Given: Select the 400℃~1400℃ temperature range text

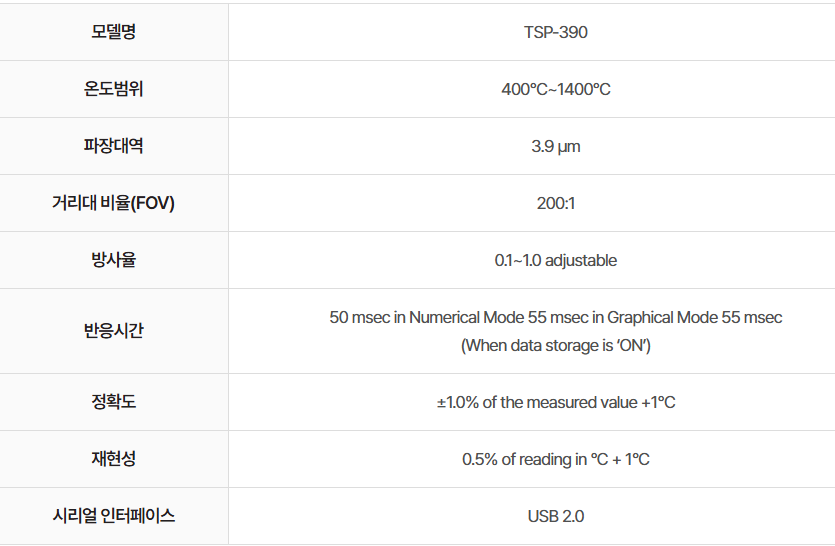Looking at the screenshot, I should pos(556,89).
